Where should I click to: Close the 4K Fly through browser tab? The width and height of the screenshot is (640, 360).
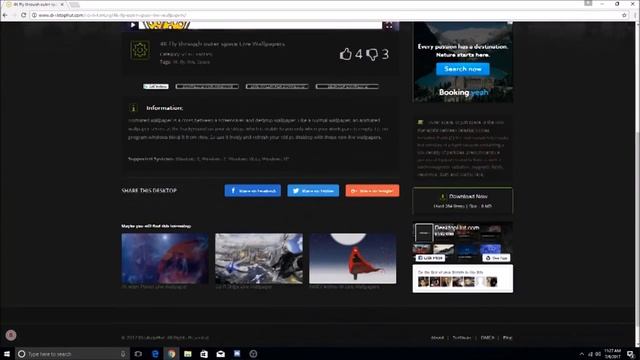pyautogui.click(x=62, y=4)
